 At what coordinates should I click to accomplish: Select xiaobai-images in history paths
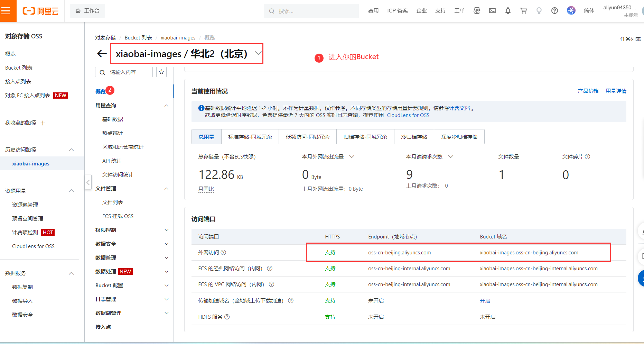coord(31,164)
